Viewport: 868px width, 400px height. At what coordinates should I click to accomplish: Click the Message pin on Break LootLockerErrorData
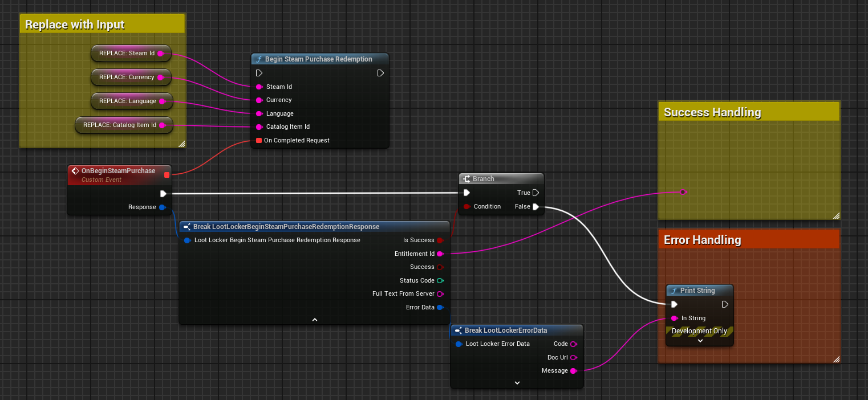[573, 371]
